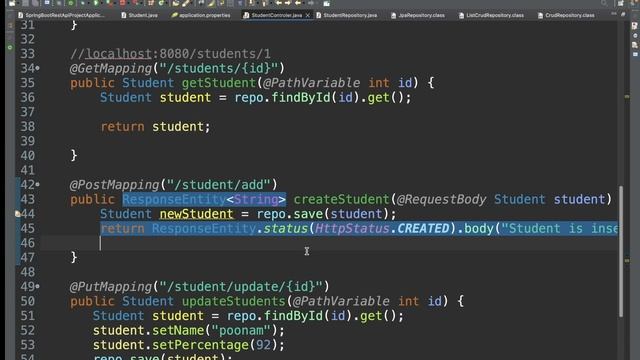Click the Search icon in the toolbar

[604, 3]
